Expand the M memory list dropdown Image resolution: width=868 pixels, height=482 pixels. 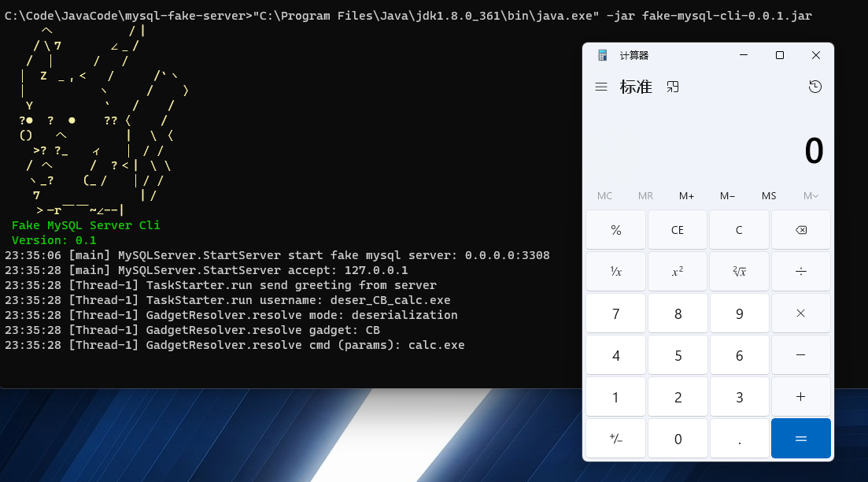pyautogui.click(x=811, y=195)
